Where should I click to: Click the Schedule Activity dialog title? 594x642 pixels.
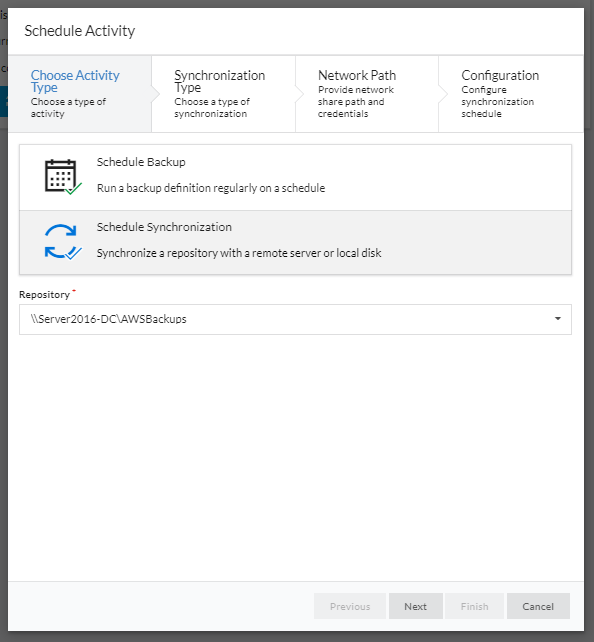79,31
